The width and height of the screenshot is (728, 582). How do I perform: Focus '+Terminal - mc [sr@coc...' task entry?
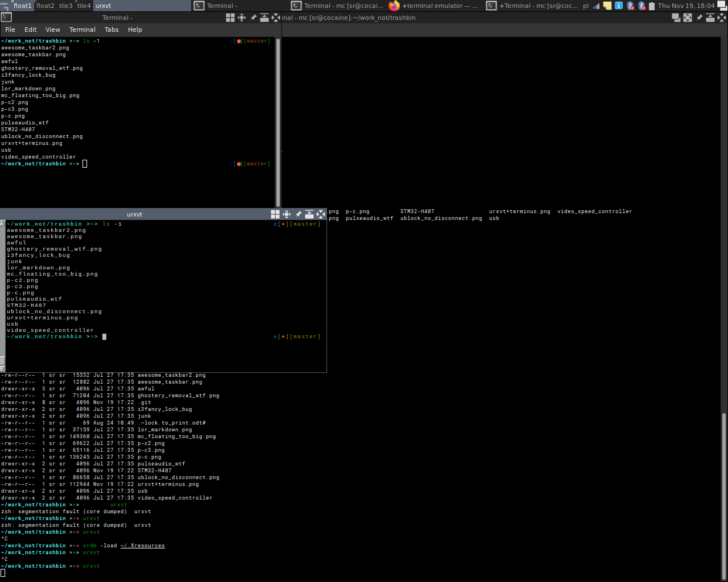(532, 6)
